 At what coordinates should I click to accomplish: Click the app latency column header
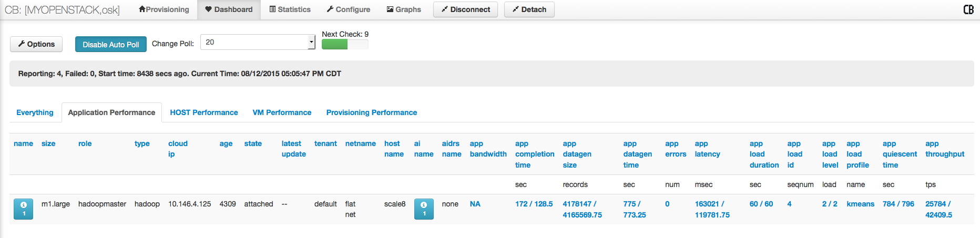[x=707, y=149]
